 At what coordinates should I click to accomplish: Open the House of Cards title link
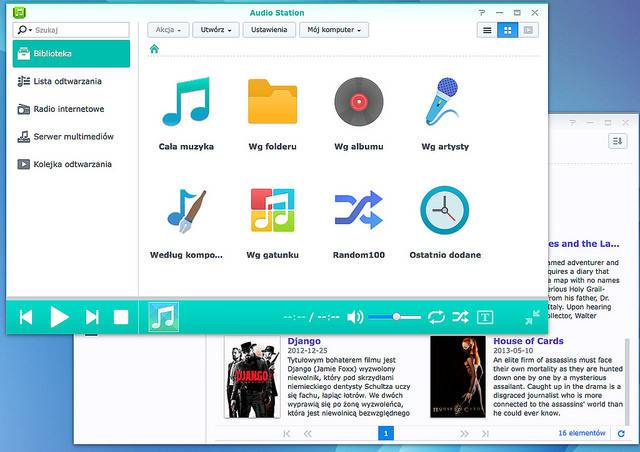pyautogui.click(x=528, y=341)
